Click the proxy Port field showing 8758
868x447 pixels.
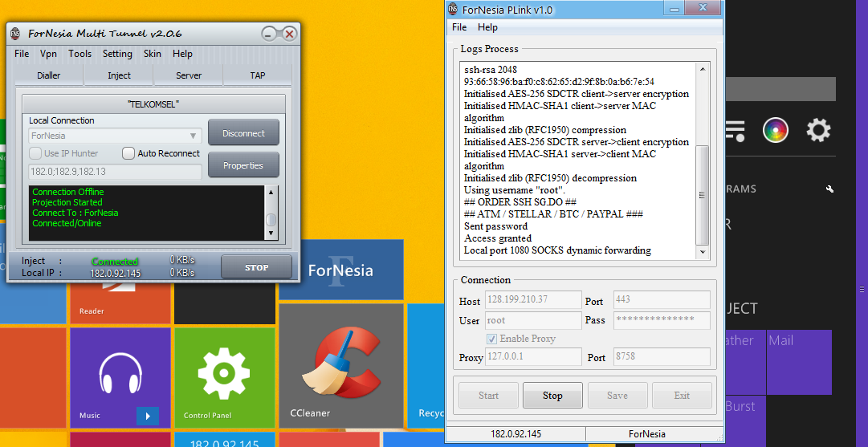(662, 356)
